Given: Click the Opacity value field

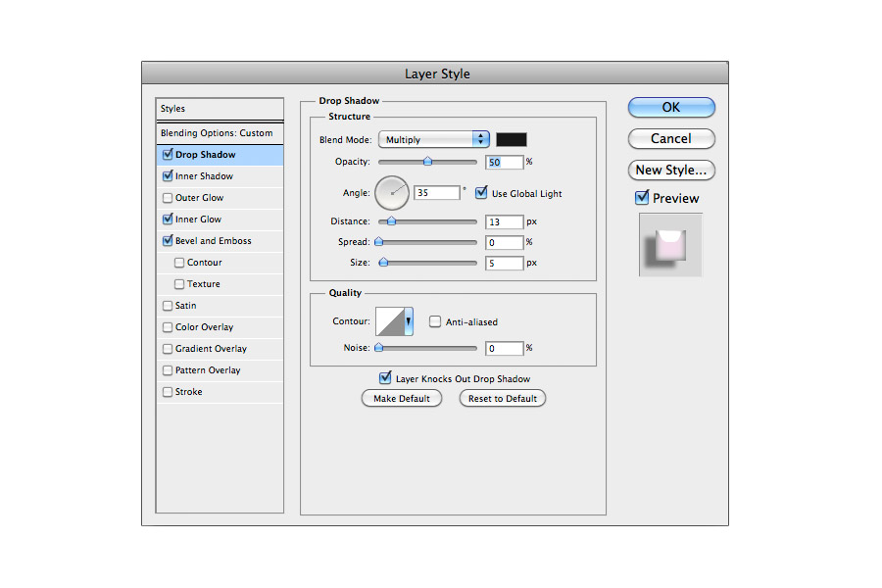Looking at the screenshot, I should coord(504,162).
